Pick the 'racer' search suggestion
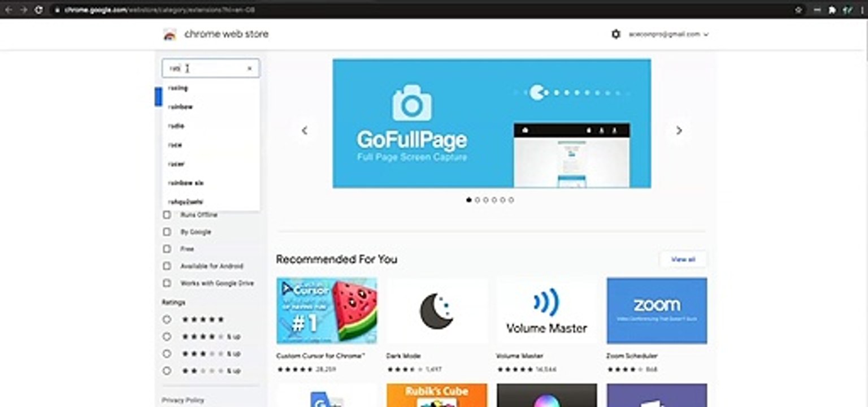This screenshot has height=407, width=868. pos(211,164)
